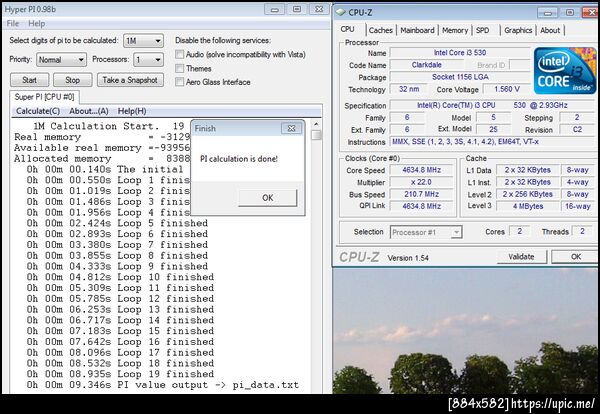
Task: Enable the Audio service checkbox
Action: [180, 54]
